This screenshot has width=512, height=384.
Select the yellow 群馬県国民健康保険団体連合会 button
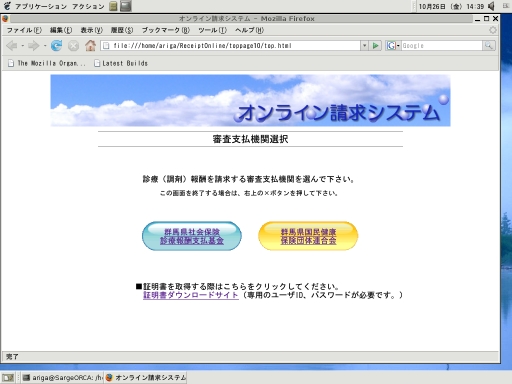coord(308,236)
